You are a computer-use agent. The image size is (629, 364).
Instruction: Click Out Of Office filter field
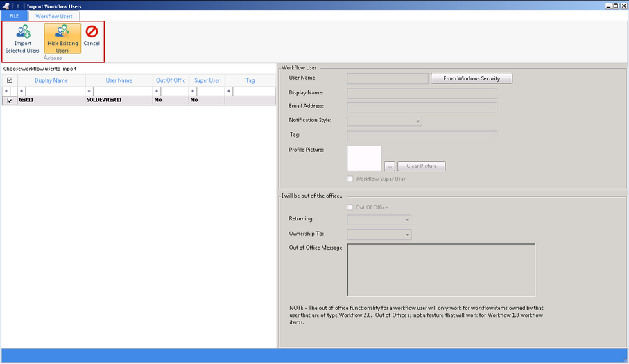point(175,92)
